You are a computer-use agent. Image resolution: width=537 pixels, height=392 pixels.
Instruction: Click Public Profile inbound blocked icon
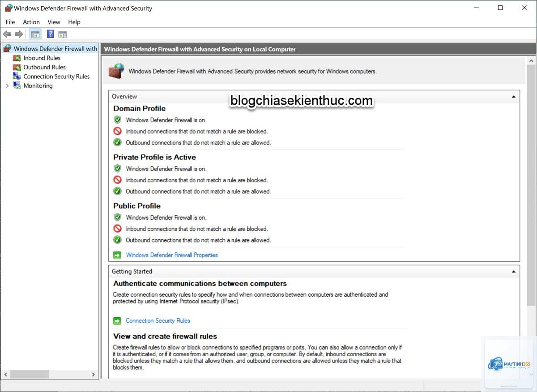click(x=117, y=229)
